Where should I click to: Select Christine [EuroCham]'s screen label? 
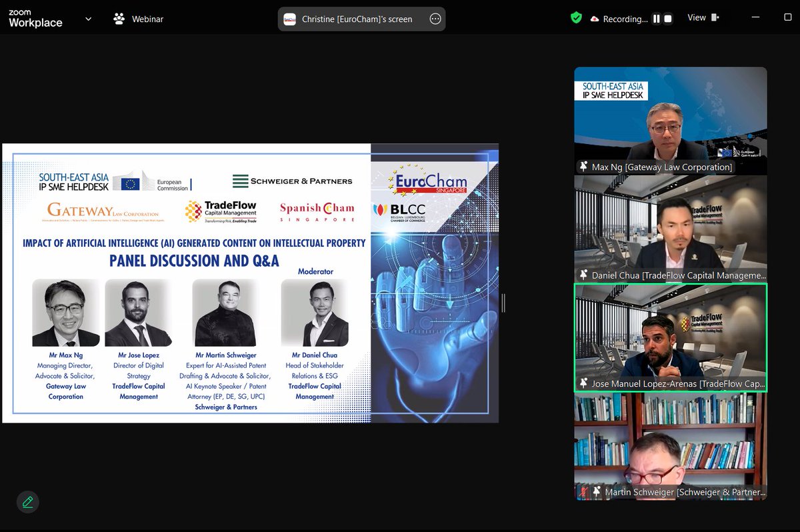click(357, 19)
